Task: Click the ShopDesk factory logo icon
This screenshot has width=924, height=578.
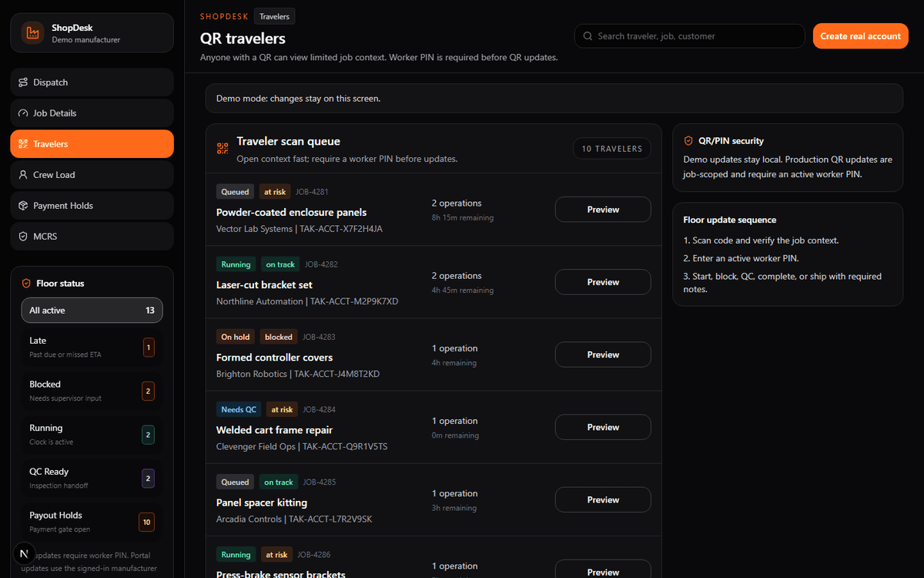Action: coord(32,33)
